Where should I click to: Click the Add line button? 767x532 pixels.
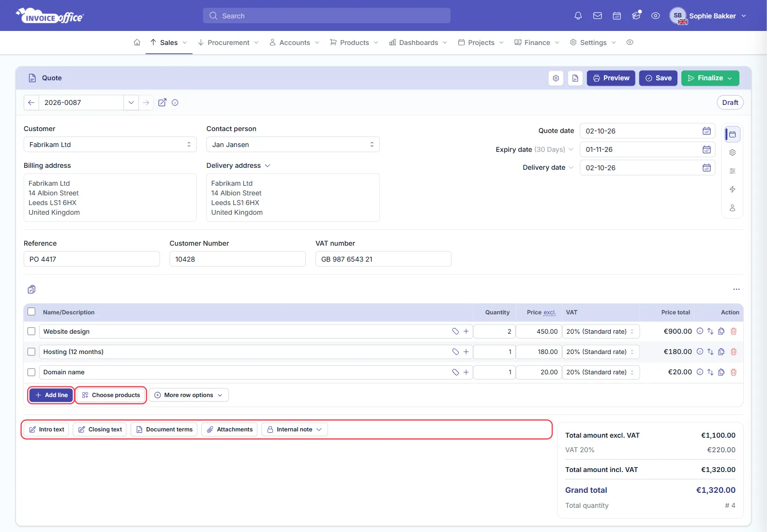(51, 395)
